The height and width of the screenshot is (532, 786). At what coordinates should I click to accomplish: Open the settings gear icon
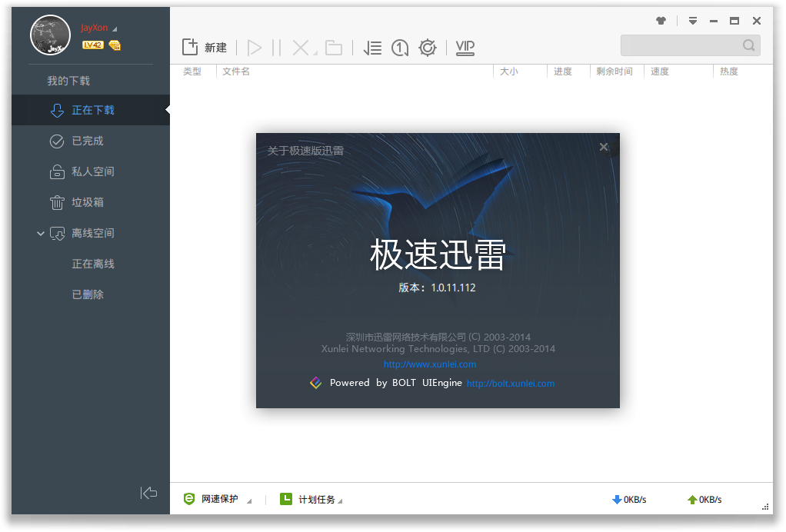click(428, 48)
